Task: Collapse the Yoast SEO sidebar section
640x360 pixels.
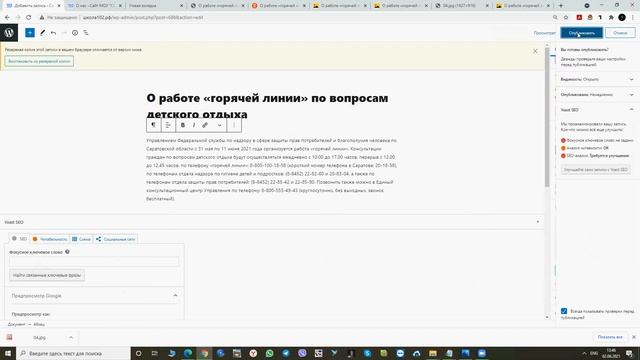Action: click(x=597, y=110)
